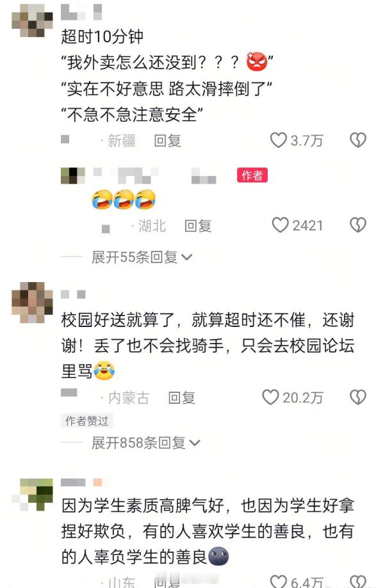Dislike the '超时10分钟' comment from 新疆

pyautogui.click(x=357, y=140)
